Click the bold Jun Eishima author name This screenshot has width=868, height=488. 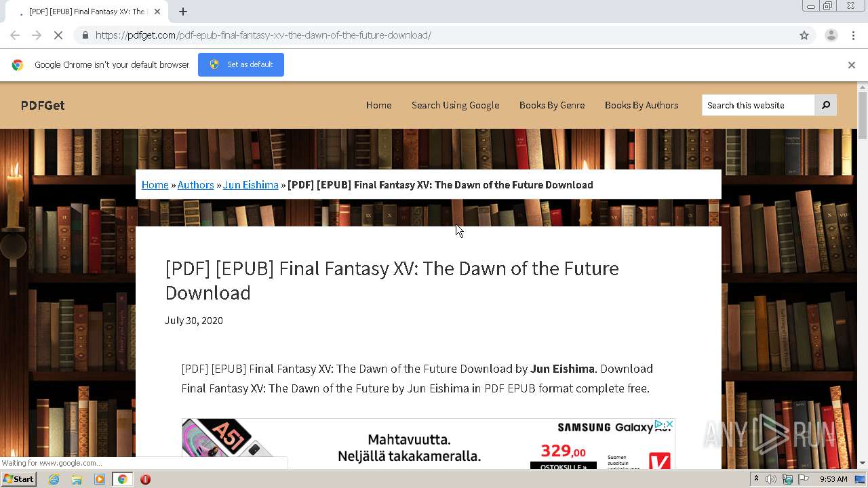[562, 369]
